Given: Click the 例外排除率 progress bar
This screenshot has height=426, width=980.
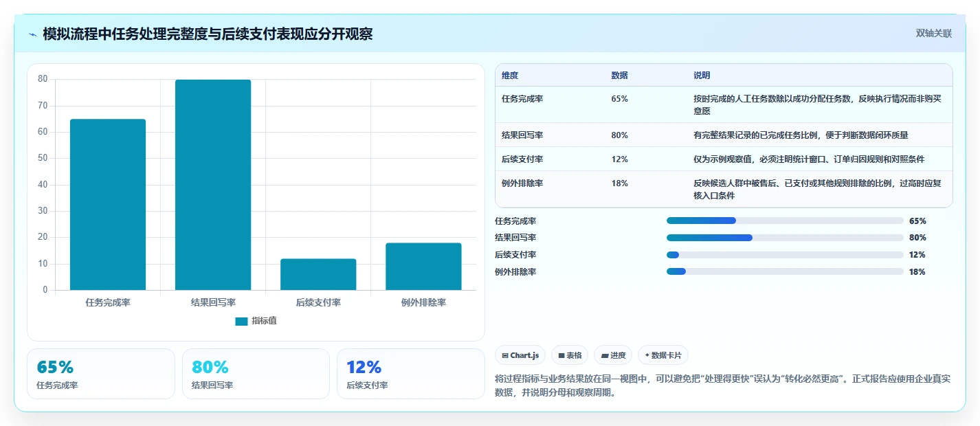Looking at the screenshot, I should [x=785, y=271].
